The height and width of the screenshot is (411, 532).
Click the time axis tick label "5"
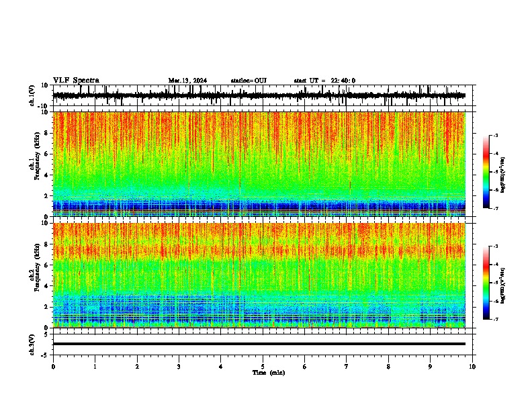pyautogui.click(x=263, y=367)
